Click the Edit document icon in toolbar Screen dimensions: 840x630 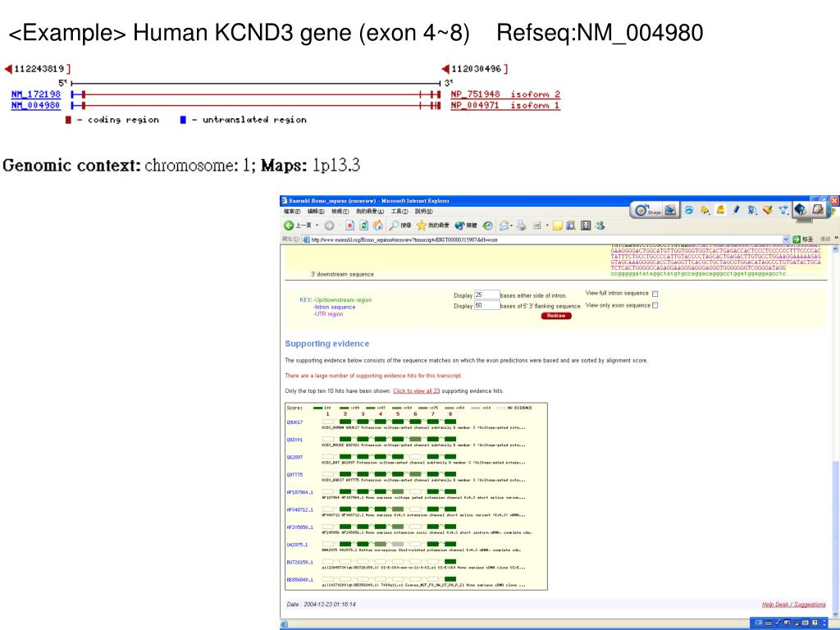tap(536, 226)
